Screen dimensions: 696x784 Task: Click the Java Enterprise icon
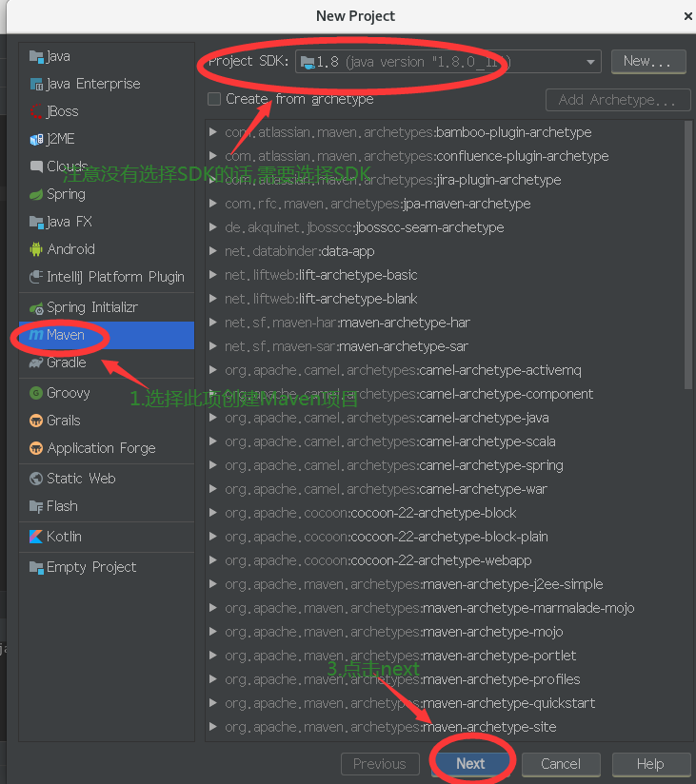point(36,84)
